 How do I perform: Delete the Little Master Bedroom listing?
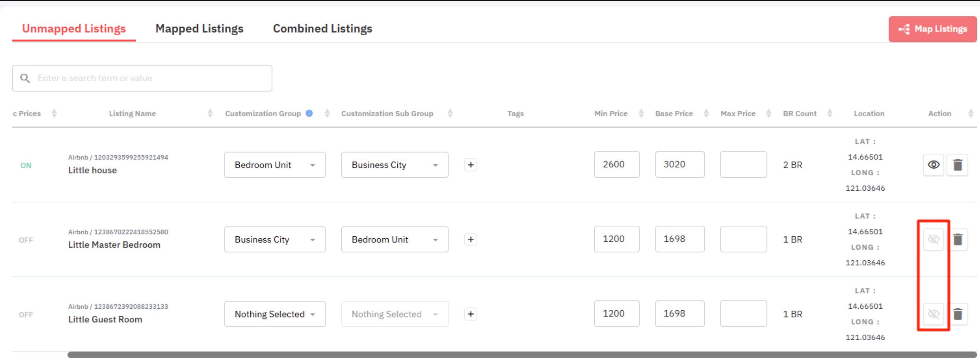pyautogui.click(x=958, y=239)
